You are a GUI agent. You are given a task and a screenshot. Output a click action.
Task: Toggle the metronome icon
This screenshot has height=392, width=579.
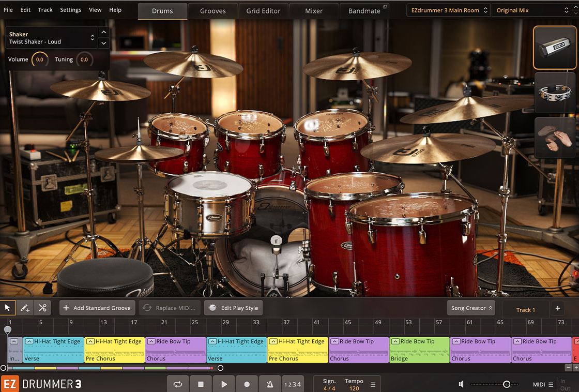(270, 384)
